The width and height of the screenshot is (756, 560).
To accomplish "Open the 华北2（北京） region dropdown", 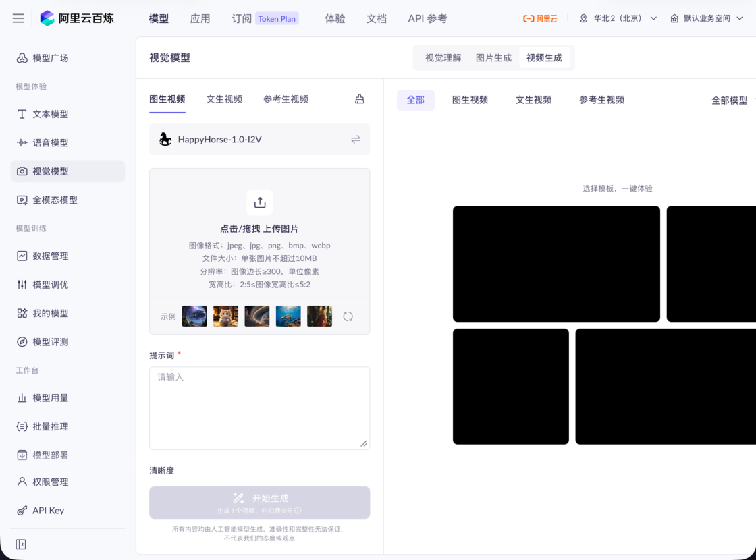I will (618, 18).
